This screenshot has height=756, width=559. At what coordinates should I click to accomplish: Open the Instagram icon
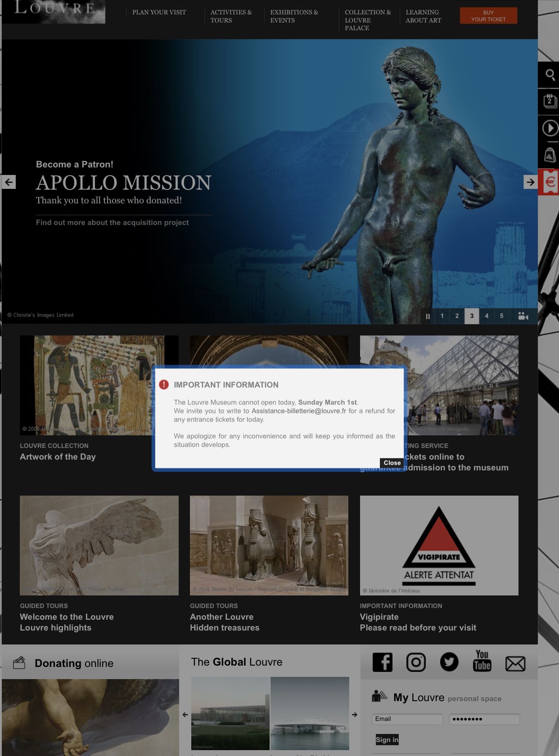click(x=416, y=662)
